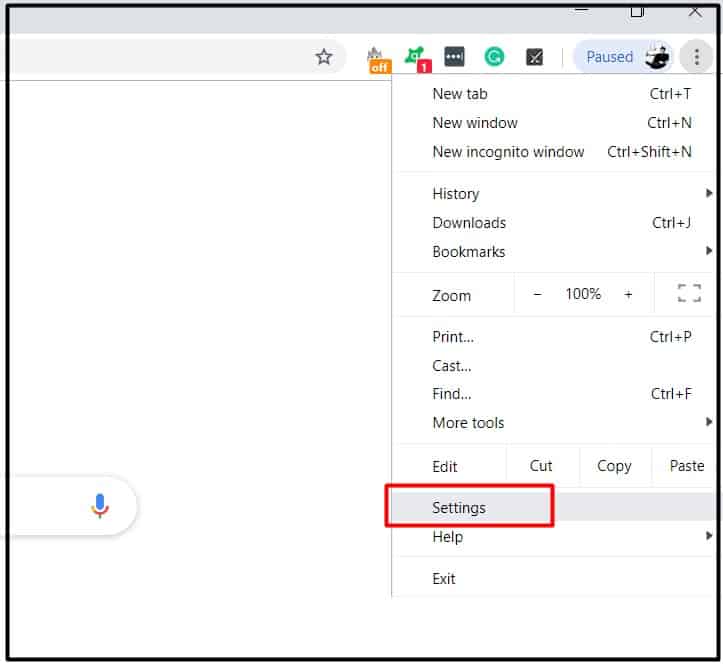Open Settings from the Chrome menu
This screenshot has height=667, width=723.
553,507
